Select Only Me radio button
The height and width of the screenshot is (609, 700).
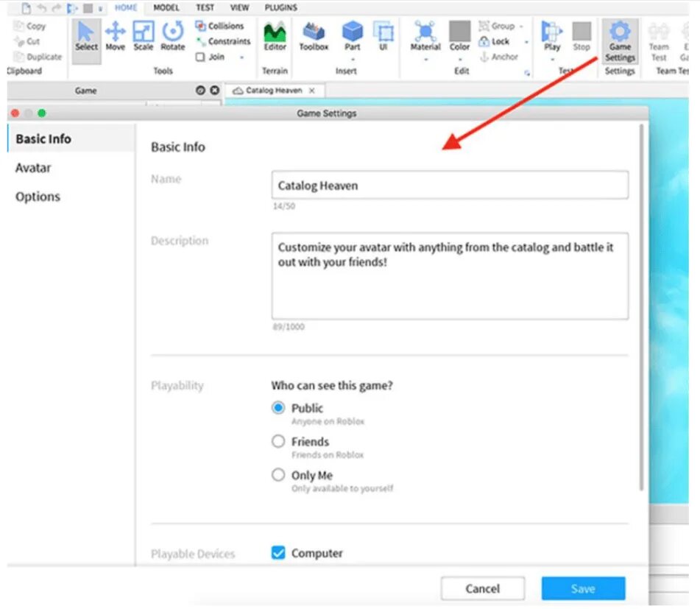(278, 475)
